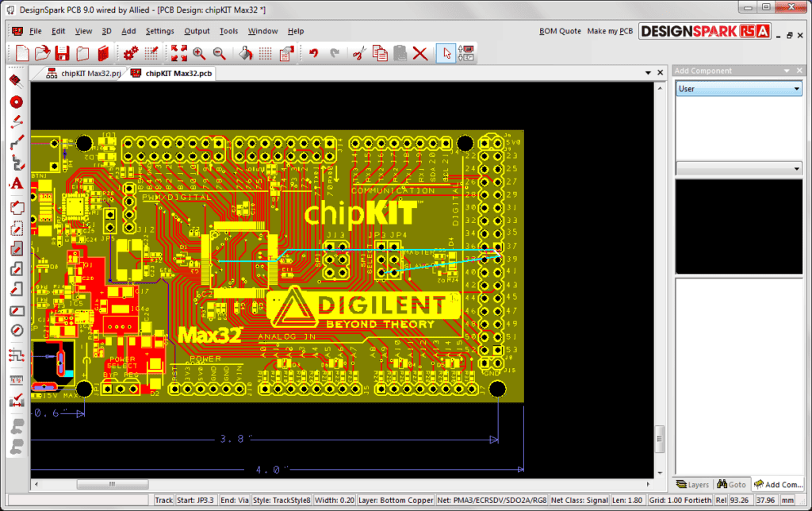
Task: Toggle the selection pointer mode
Action: point(446,53)
